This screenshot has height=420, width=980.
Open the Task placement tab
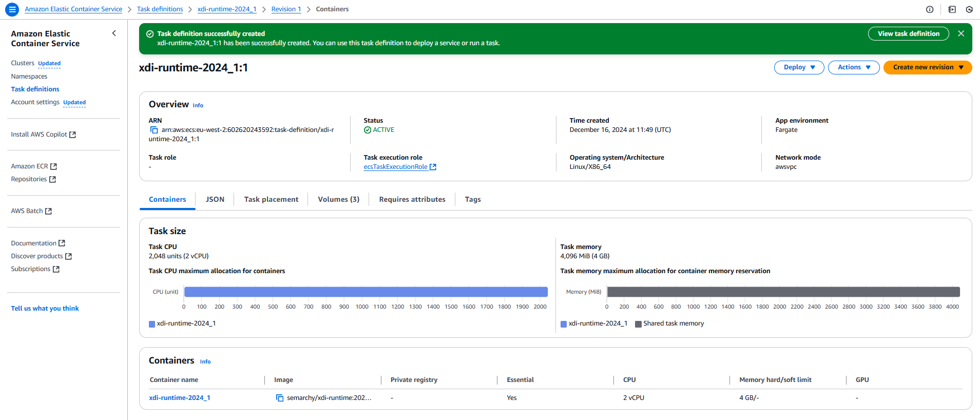pyautogui.click(x=271, y=199)
